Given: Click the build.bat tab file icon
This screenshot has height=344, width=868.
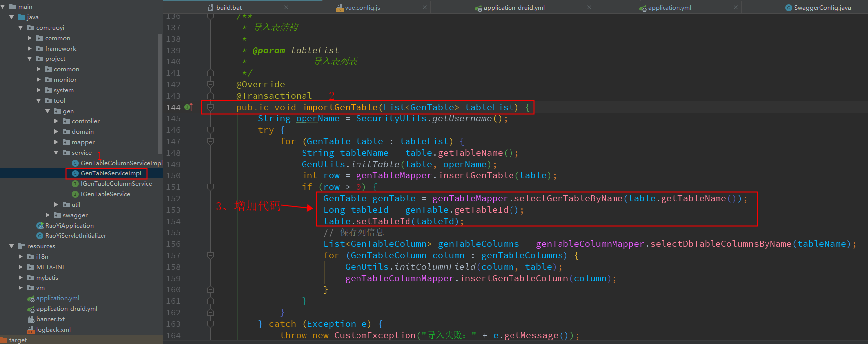Looking at the screenshot, I should [x=211, y=8].
